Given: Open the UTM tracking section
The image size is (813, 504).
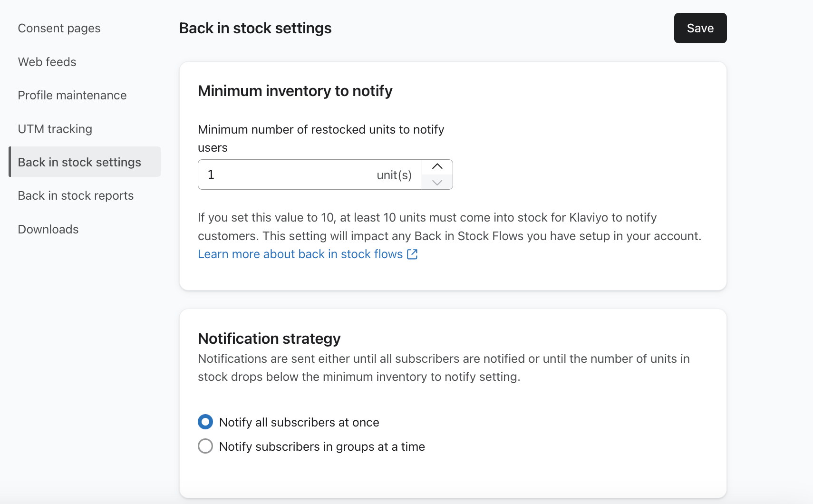Looking at the screenshot, I should [x=55, y=129].
